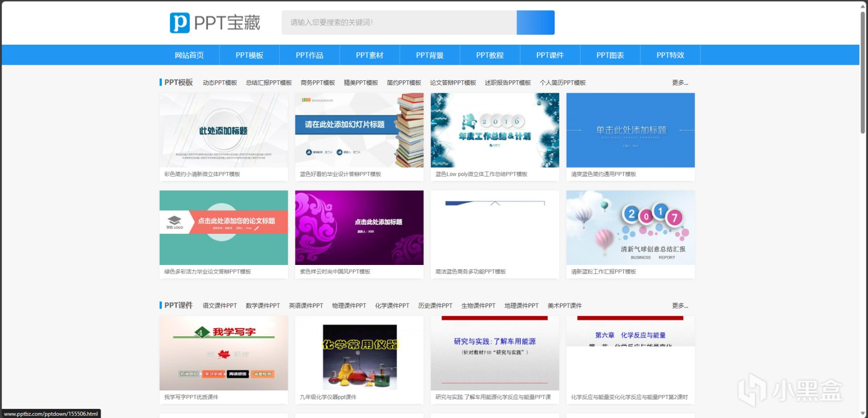Screen dimensions: 868x418
Task: Open the 论文答辩PPT模板 category link
Action: [453, 83]
